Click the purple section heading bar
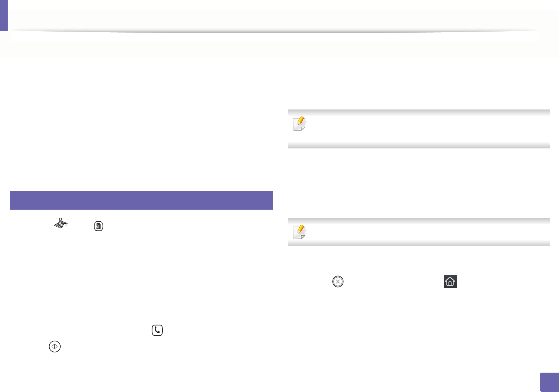The image size is (559, 392). point(141,200)
